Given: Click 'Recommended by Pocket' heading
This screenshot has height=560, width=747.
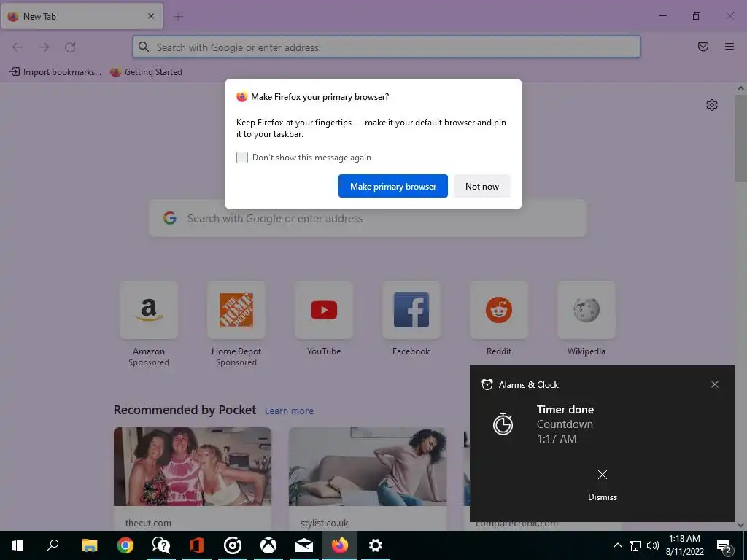Looking at the screenshot, I should click(x=185, y=410).
